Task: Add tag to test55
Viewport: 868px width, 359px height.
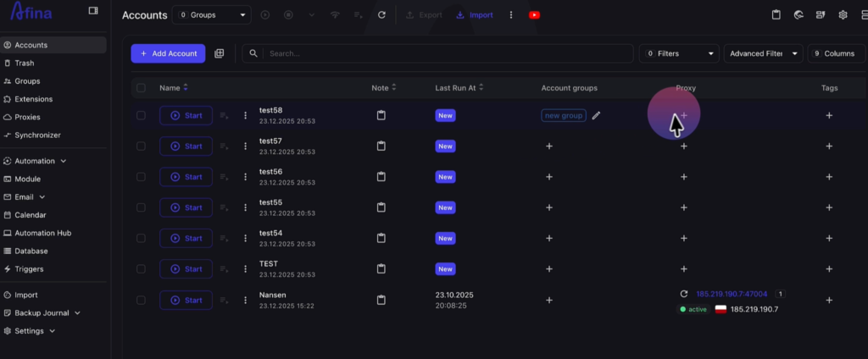Action: (829, 207)
